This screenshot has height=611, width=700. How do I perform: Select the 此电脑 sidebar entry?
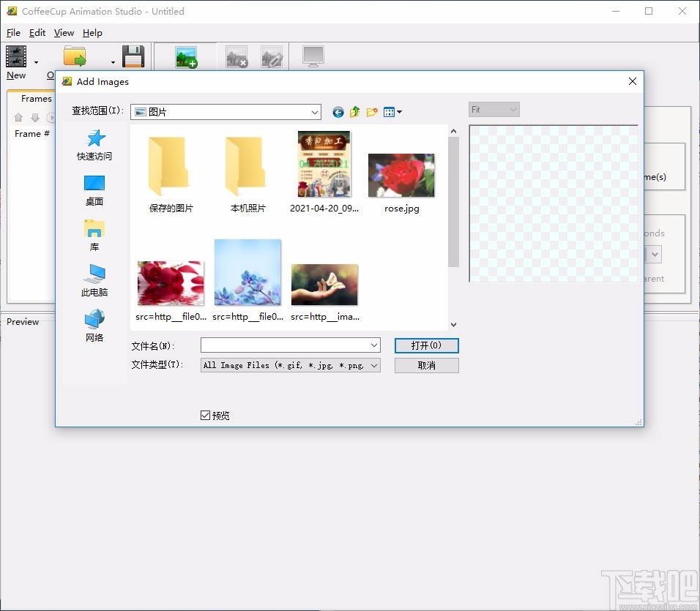[94, 285]
